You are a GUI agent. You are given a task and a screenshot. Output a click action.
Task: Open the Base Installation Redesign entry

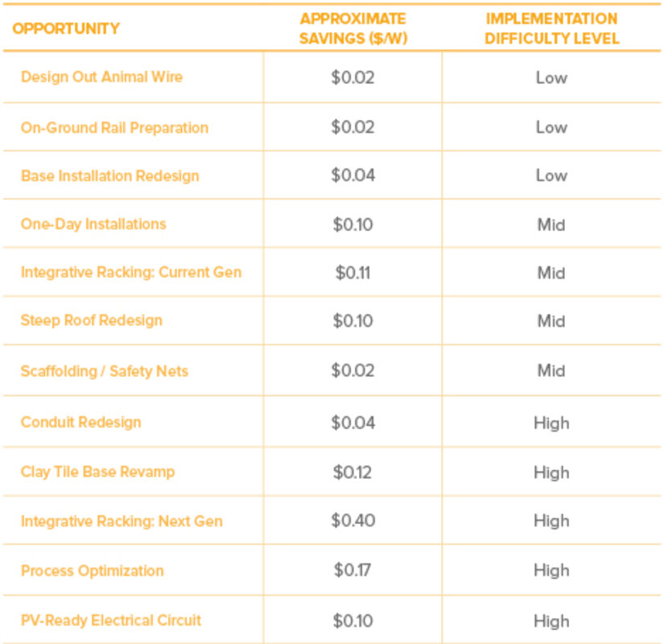109,175
